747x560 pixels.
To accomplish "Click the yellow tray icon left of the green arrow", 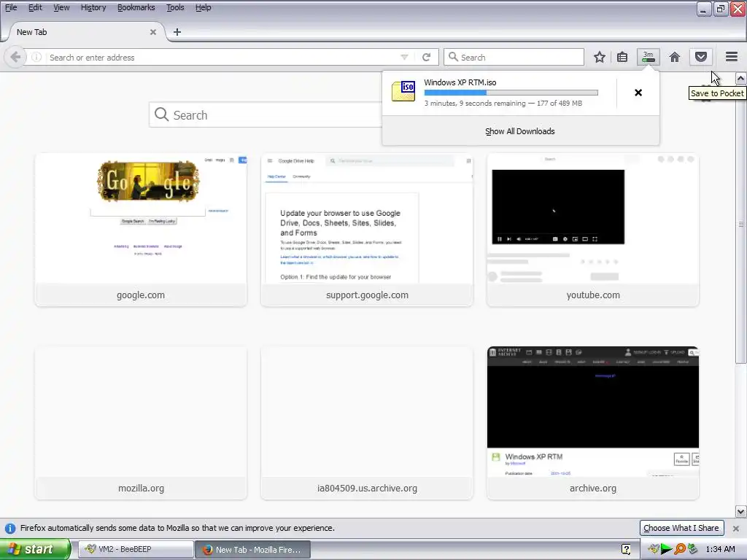I will pyautogui.click(x=653, y=550).
